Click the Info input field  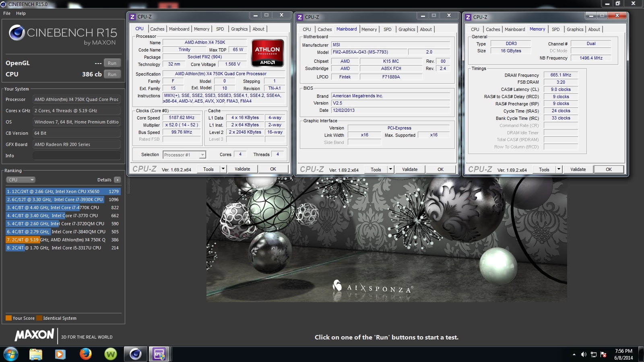tap(76, 156)
